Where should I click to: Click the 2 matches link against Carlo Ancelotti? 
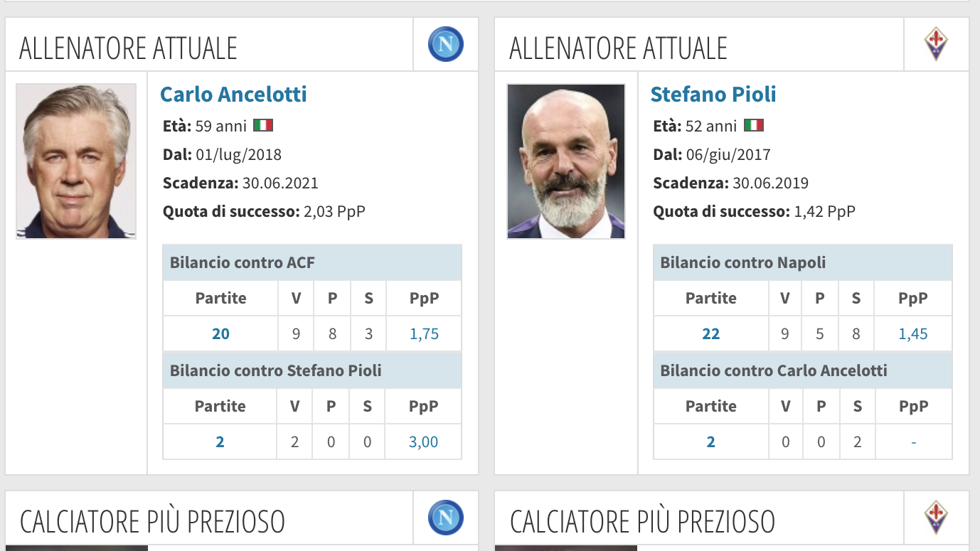pos(710,442)
